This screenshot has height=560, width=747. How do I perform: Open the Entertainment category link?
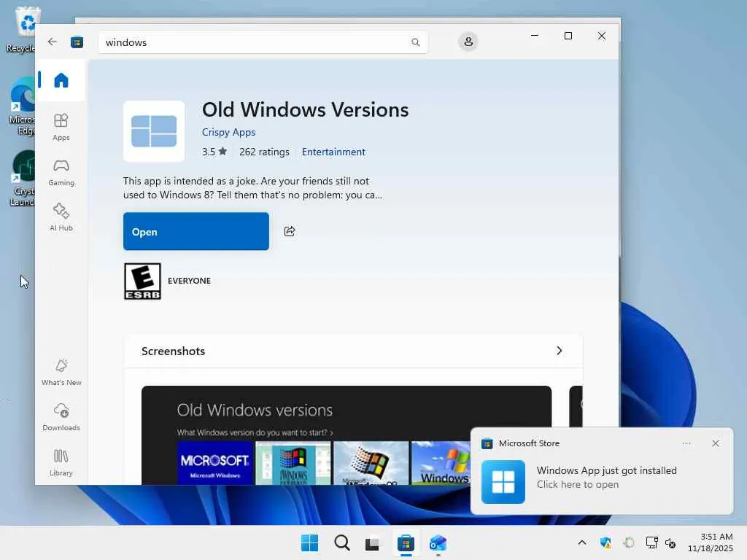[x=333, y=152]
